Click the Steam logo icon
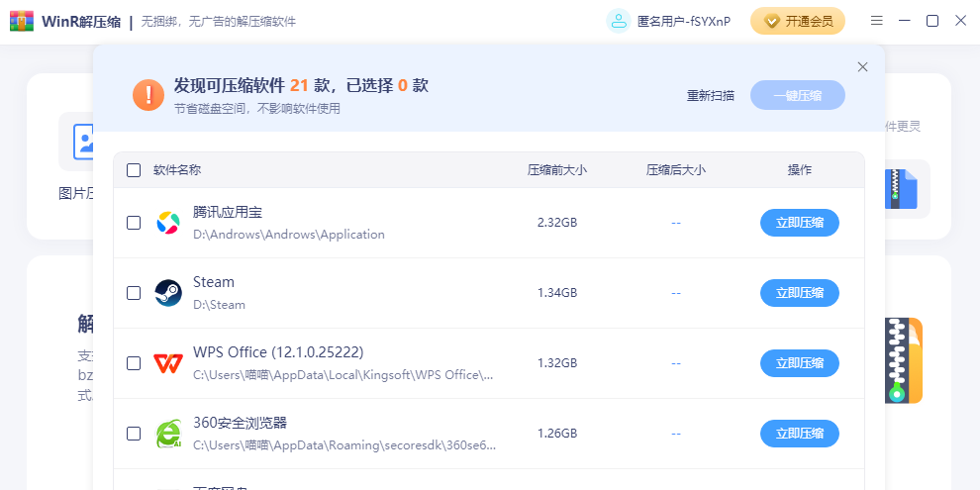 click(168, 293)
